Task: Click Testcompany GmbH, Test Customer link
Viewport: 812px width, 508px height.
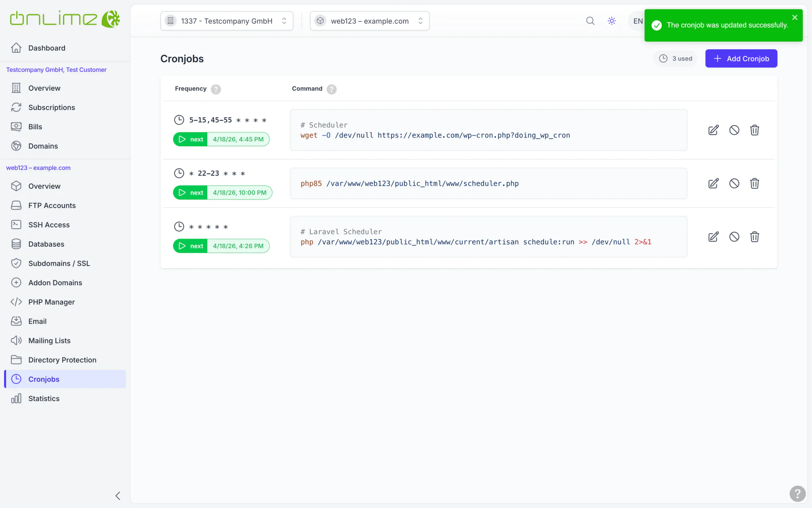Action: point(56,70)
